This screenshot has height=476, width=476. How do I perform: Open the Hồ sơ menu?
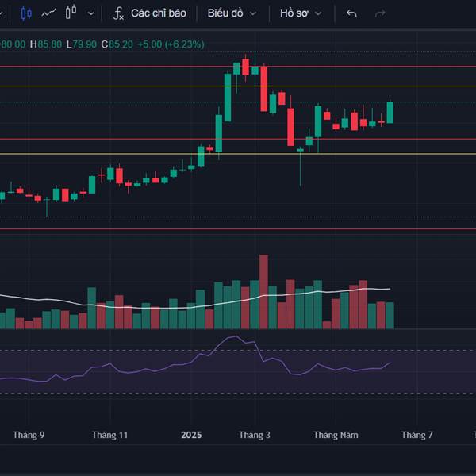294,13
